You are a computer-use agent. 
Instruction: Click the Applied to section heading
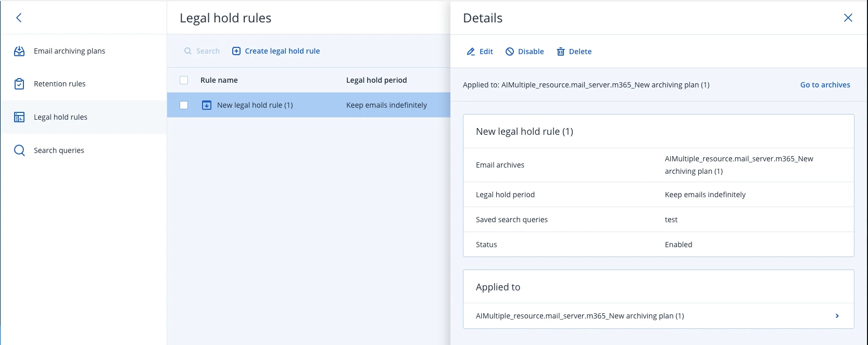(498, 287)
